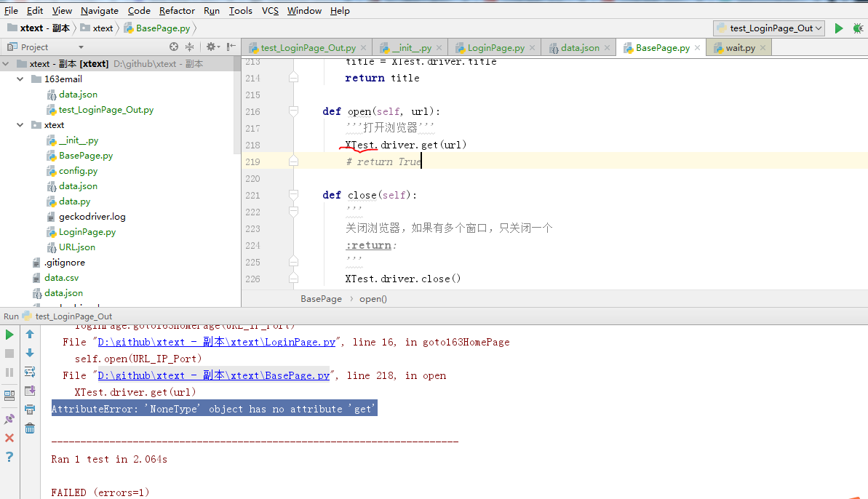Open the VCS menu

tap(270, 10)
